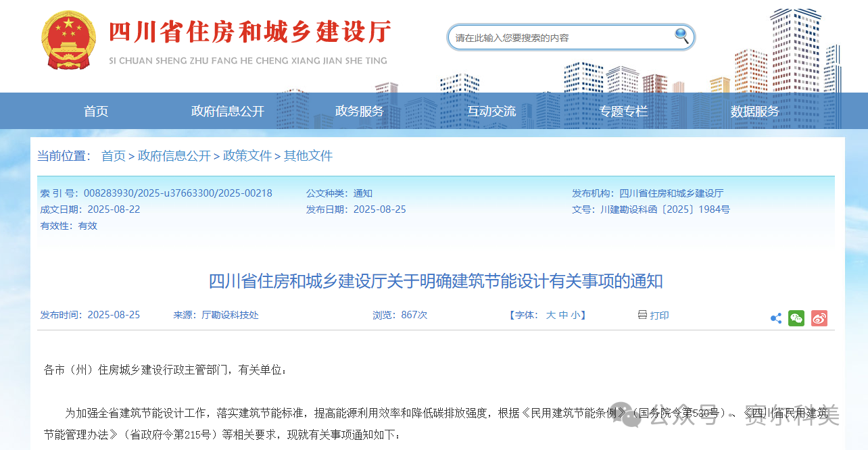Open the 专题专栏 navigation menu
Viewport: 868px width, 450px height.
point(624,111)
